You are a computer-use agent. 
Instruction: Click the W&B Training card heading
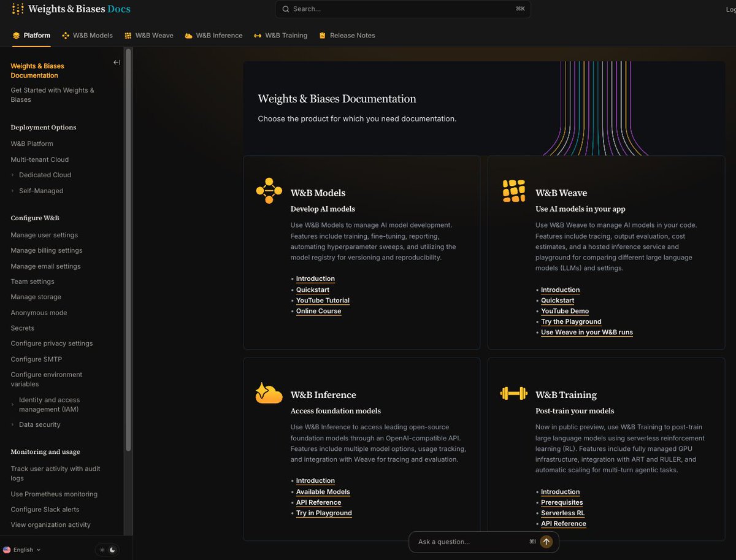[566, 395]
